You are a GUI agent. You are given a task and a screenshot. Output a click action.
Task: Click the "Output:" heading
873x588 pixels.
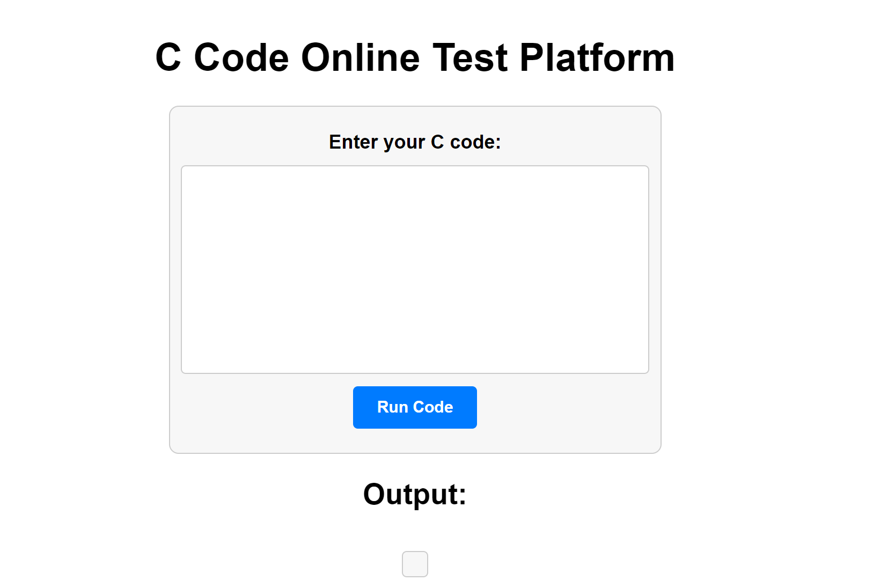(415, 494)
